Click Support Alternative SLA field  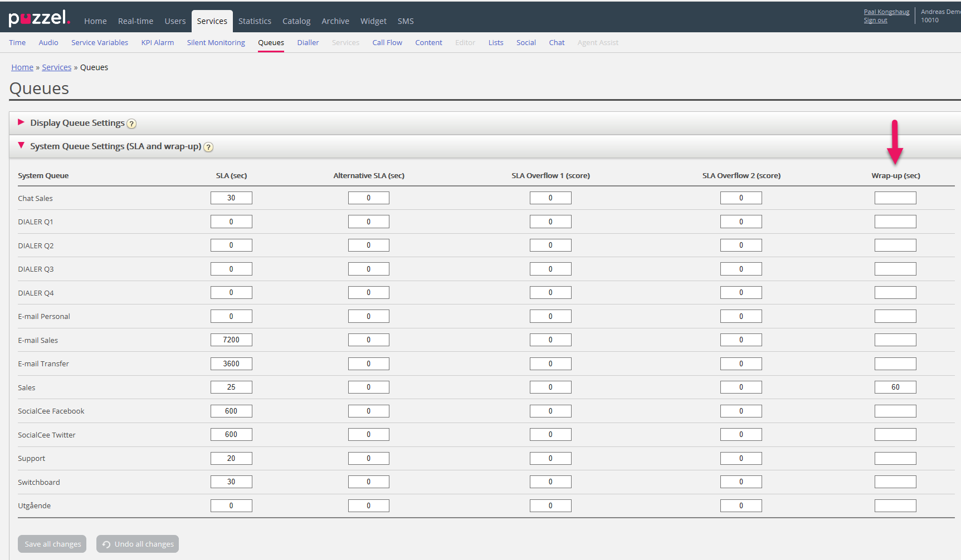[368, 459]
